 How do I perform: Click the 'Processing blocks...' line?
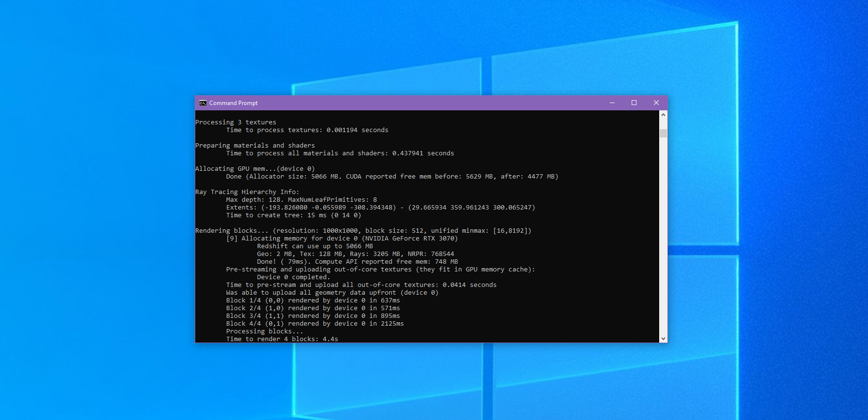(265, 331)
